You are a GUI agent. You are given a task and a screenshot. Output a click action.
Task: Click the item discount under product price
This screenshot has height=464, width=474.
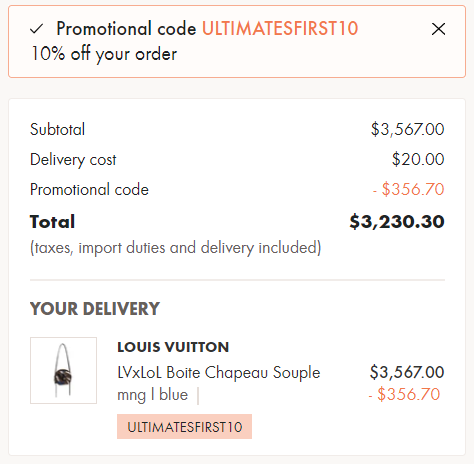coord(404,394)
